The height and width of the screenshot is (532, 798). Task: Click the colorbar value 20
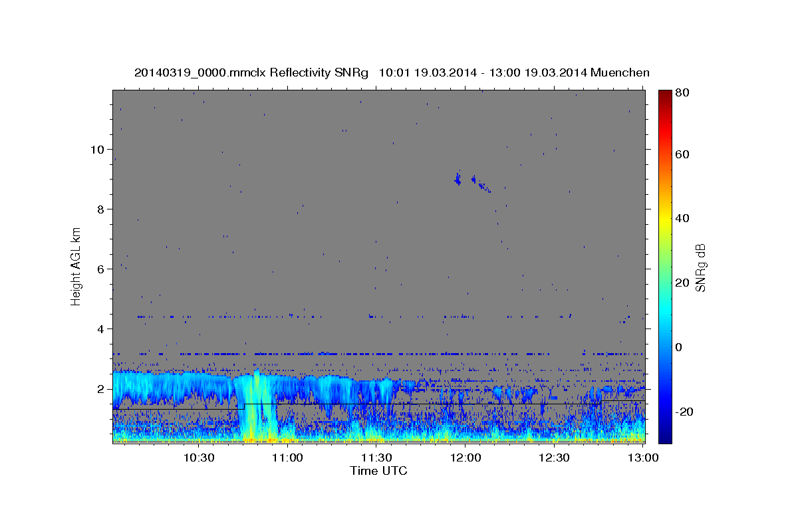684,283
